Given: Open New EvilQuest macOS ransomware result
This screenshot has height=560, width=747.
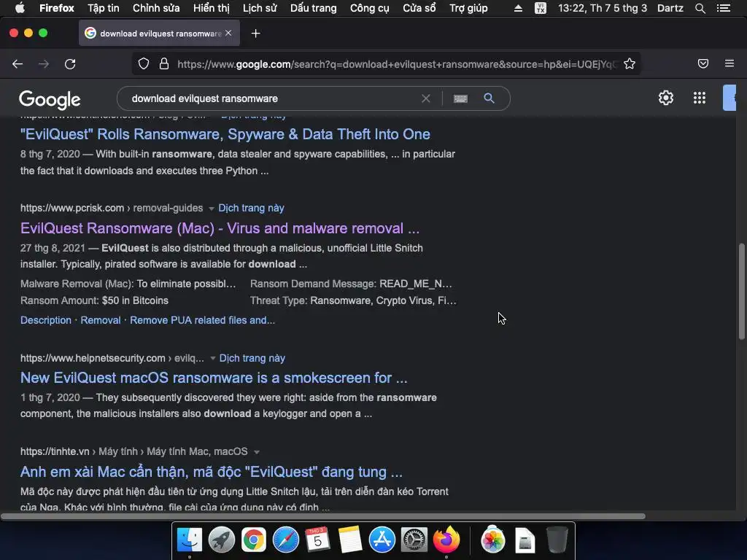Looking at the screenshot, I should click(214, 378).
